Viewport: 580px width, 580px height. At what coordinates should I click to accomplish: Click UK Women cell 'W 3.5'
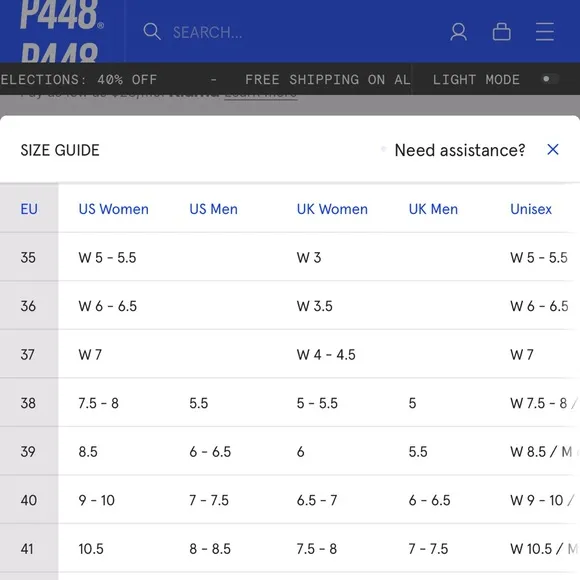point(314,306)
